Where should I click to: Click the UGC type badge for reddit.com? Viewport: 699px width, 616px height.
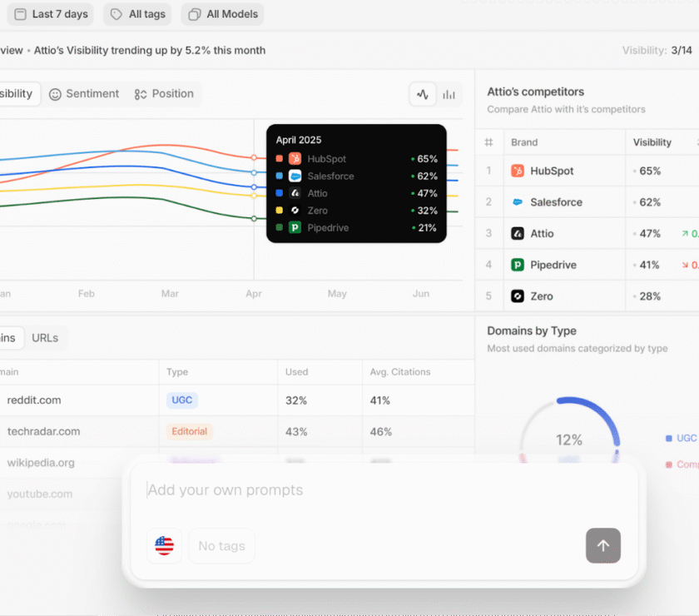(x=181, y=400)
